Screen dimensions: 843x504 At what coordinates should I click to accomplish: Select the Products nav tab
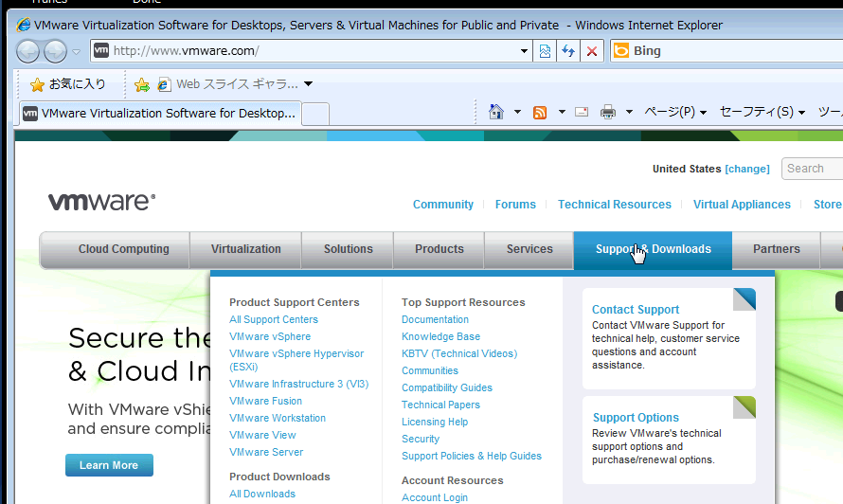point(439,249)
